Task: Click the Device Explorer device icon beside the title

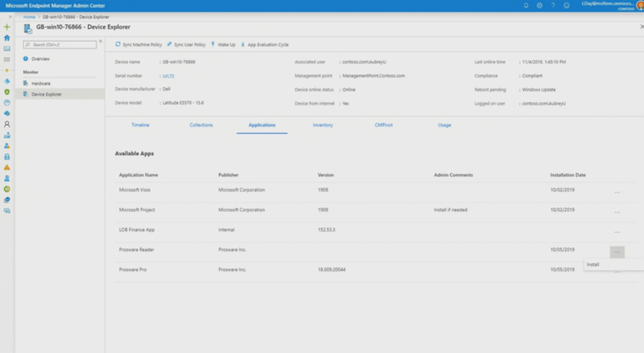Action: [28, 28]
